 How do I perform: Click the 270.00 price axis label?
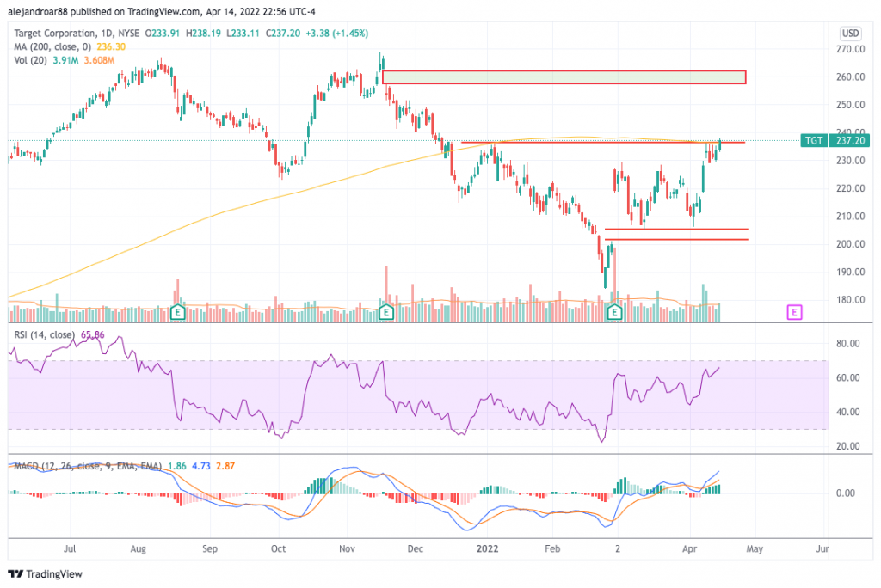850,49
